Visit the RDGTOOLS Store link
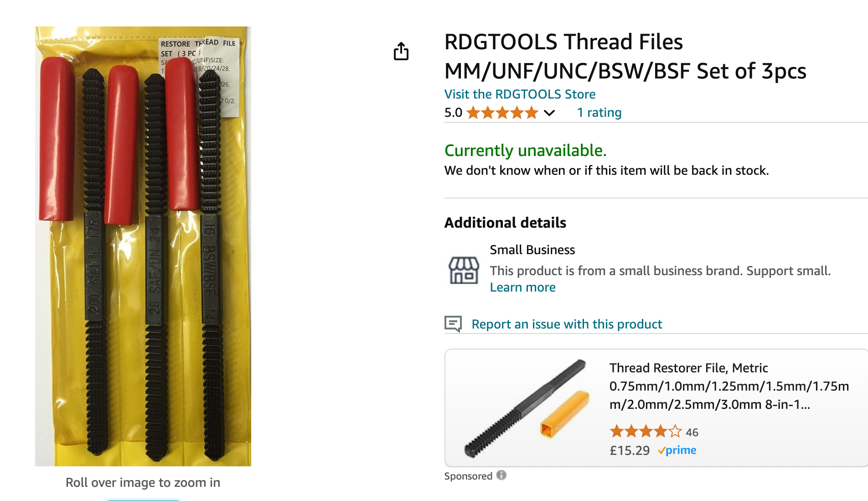The height and width of the screenshot is (501, 868). (520, 94)
